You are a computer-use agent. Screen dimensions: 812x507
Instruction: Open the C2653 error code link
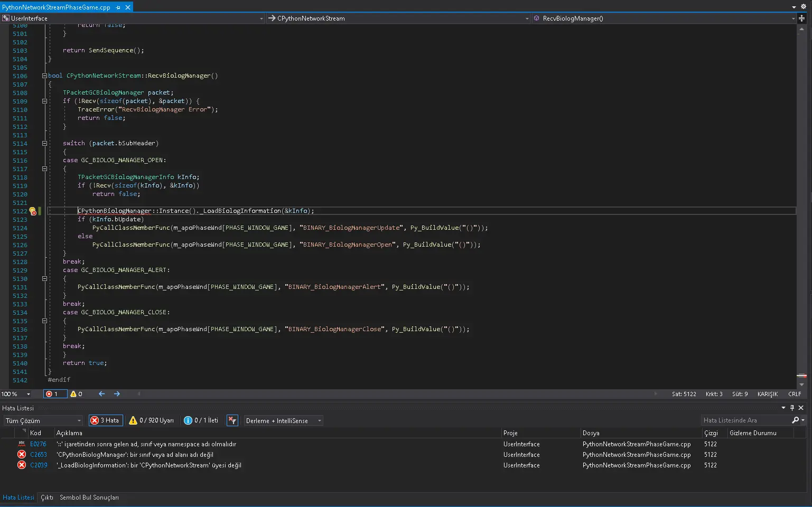39,455
